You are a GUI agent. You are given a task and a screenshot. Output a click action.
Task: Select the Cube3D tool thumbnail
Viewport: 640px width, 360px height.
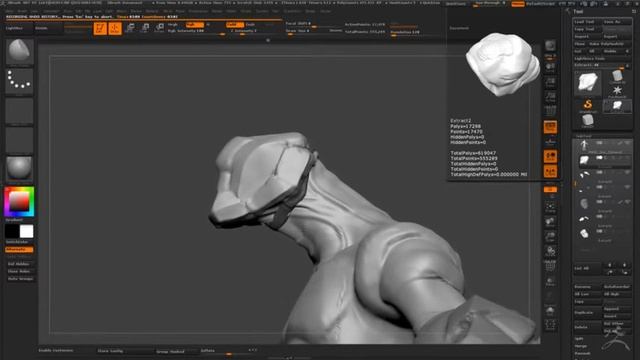tap(588, 120)
